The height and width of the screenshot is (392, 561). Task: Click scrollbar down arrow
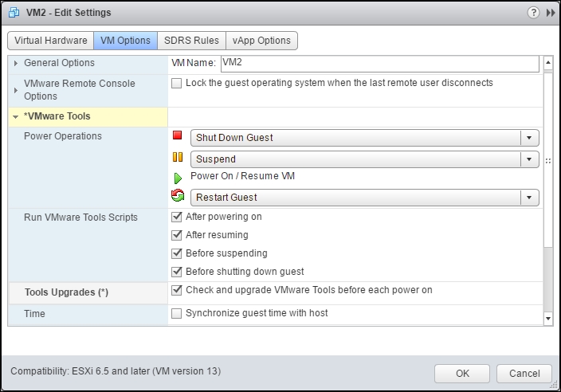click(x=548, y=318)
